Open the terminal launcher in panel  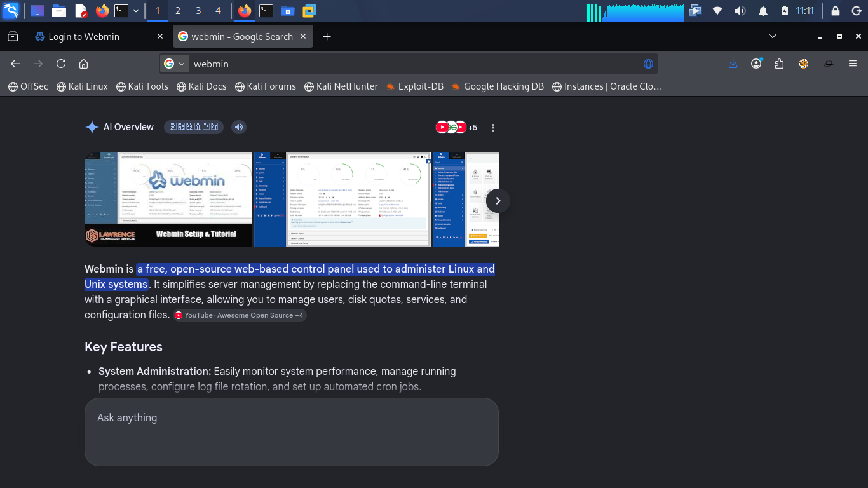point(121,11)
